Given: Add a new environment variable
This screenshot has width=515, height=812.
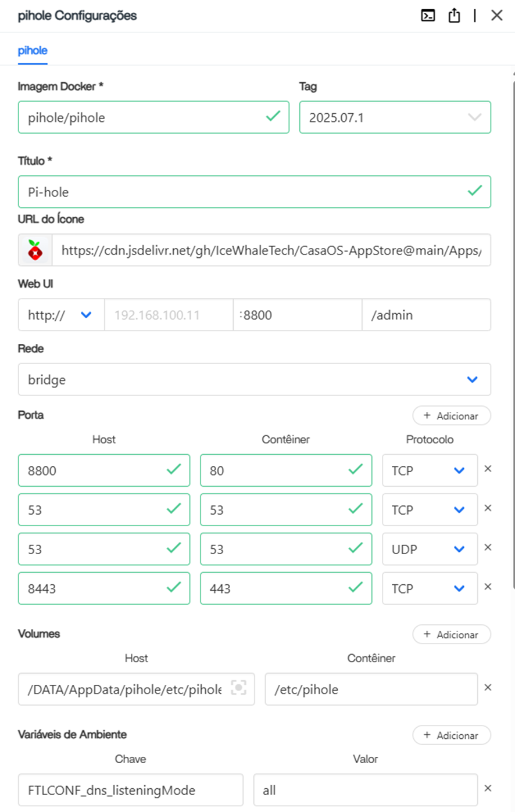Looking at the screenshot, I should point(451,735).
